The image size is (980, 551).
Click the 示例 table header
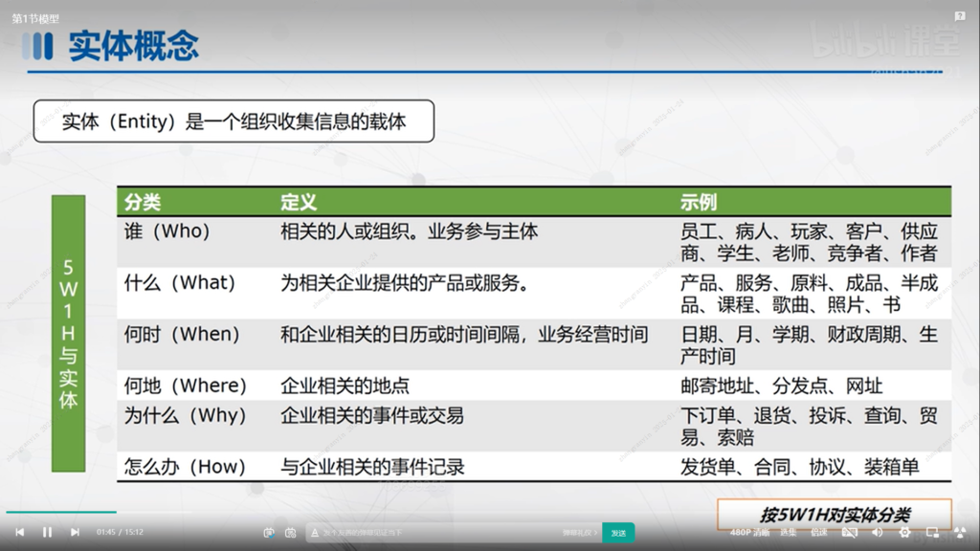(699, 202)
